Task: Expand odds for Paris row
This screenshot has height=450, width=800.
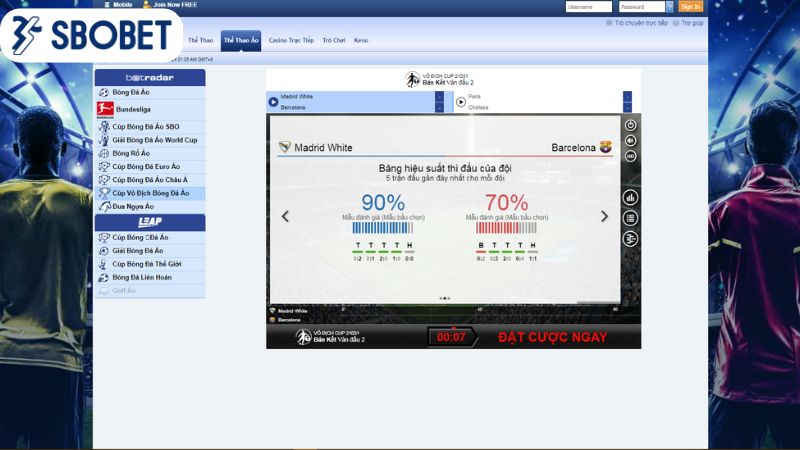Action: click(x=628, y=96)
